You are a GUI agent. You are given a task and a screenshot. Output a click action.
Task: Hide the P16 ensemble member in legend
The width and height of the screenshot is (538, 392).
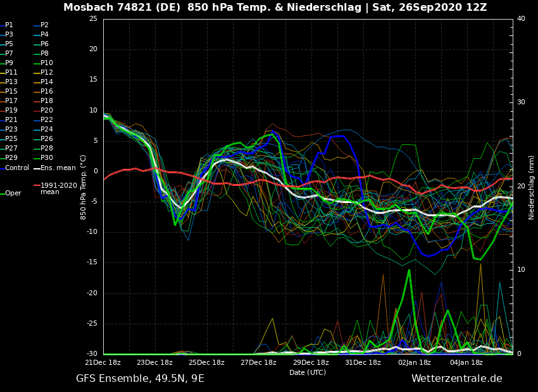click(47, 92)
